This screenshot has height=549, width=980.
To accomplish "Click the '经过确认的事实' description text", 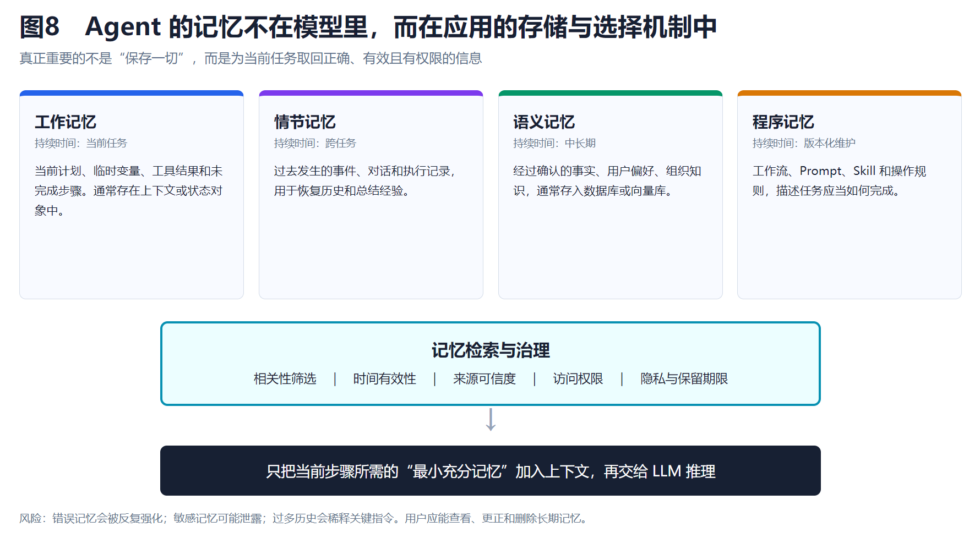I will [607, 181].
